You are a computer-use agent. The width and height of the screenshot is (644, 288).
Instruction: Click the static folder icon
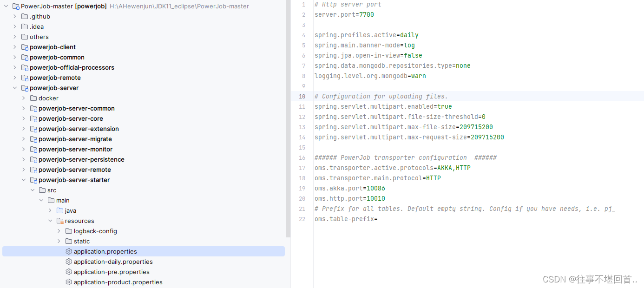[69, 241]
